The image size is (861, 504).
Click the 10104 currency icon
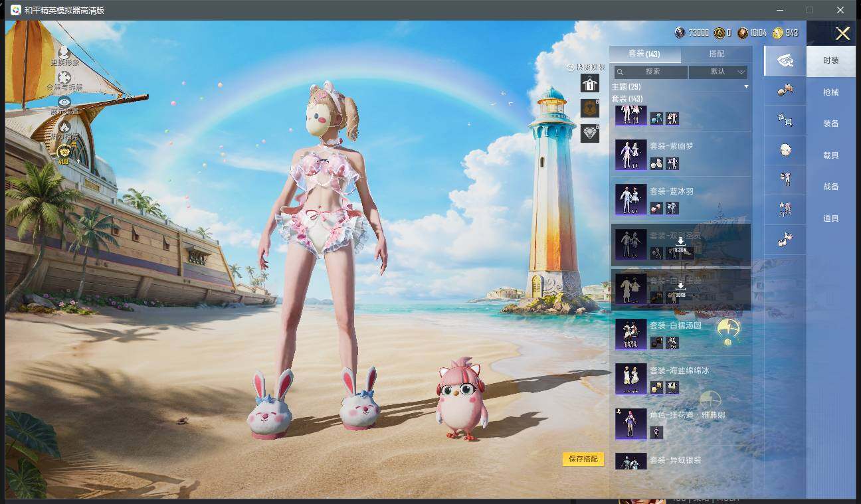[x=743, y=33]
